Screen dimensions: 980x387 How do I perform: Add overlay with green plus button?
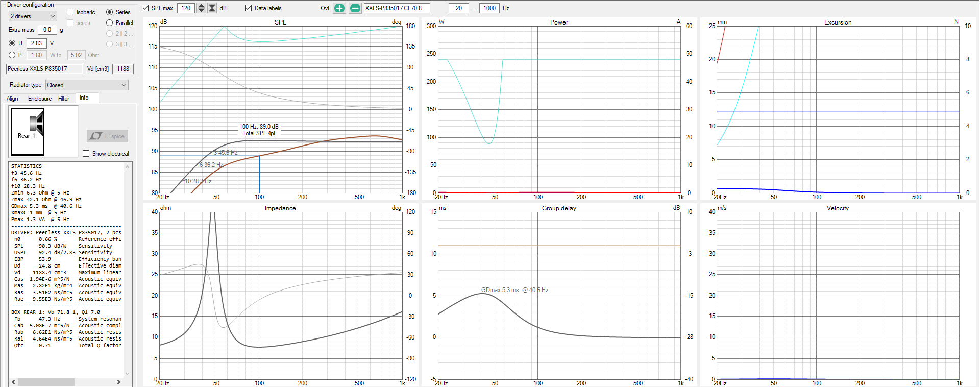tap(339, 8)
